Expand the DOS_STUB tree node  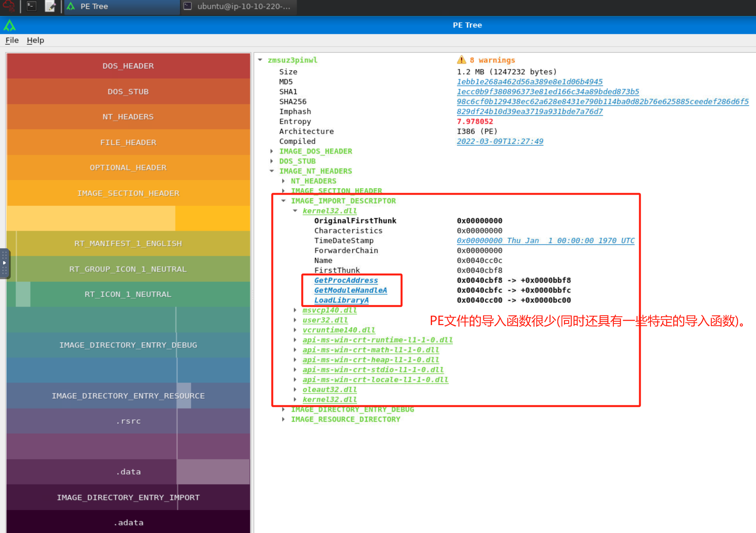[272, 161]
